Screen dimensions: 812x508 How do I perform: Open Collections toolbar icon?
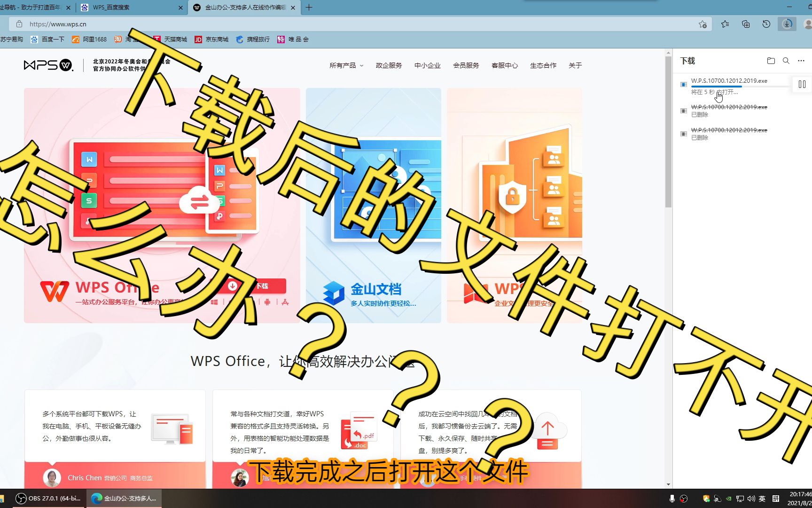[x=746, y=24]
